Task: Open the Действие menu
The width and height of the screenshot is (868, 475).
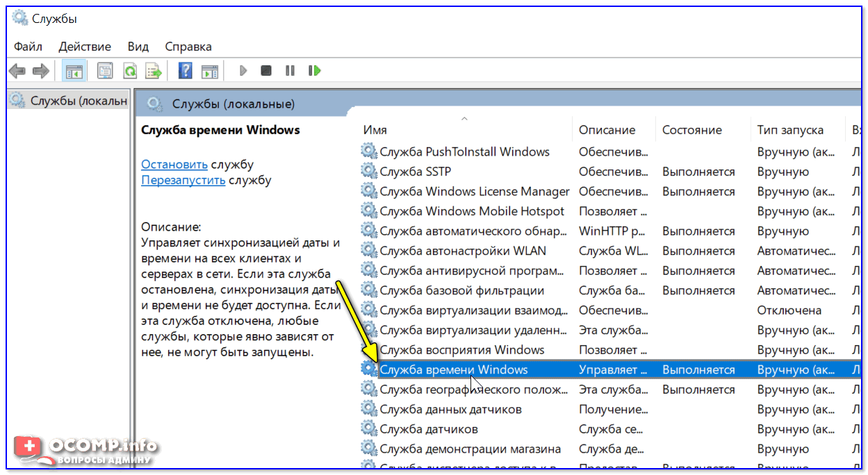Action: coord(85,47)
